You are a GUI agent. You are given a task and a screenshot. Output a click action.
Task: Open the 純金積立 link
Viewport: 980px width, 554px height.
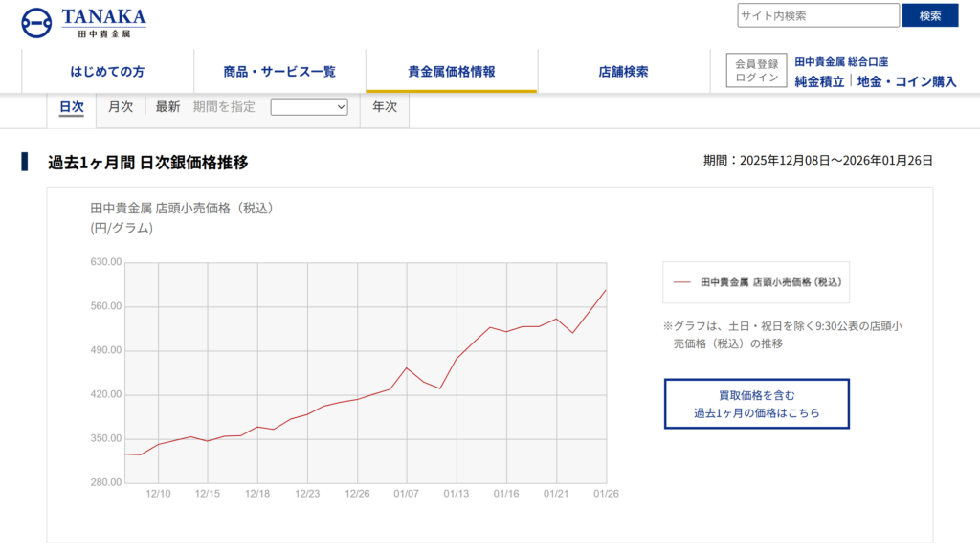[819, 81]
